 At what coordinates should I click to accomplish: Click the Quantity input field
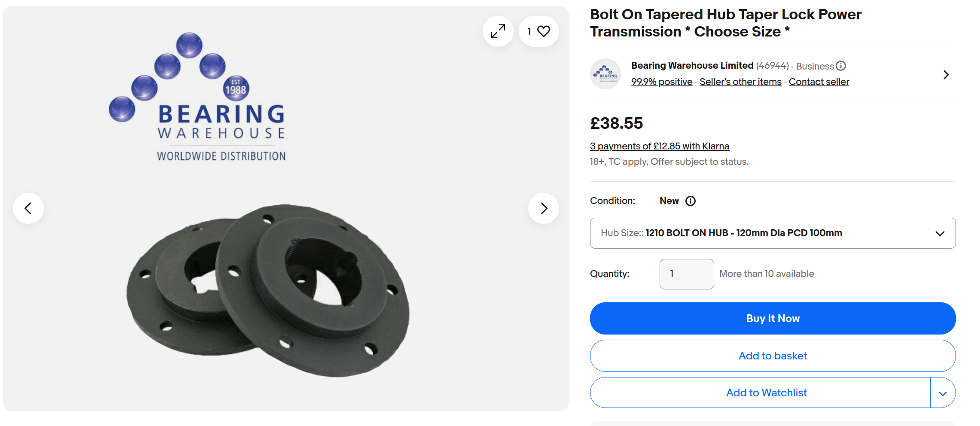coord(686,274)
